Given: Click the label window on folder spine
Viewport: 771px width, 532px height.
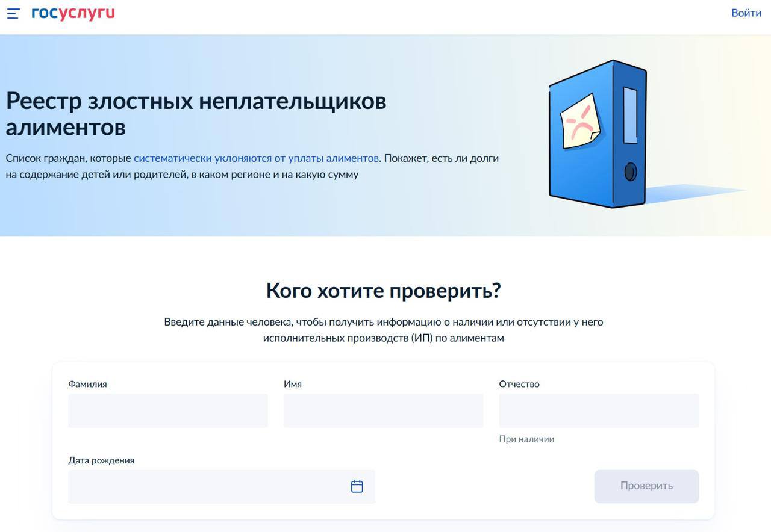Looking at the screenshot, I should (x=630, y=115).
